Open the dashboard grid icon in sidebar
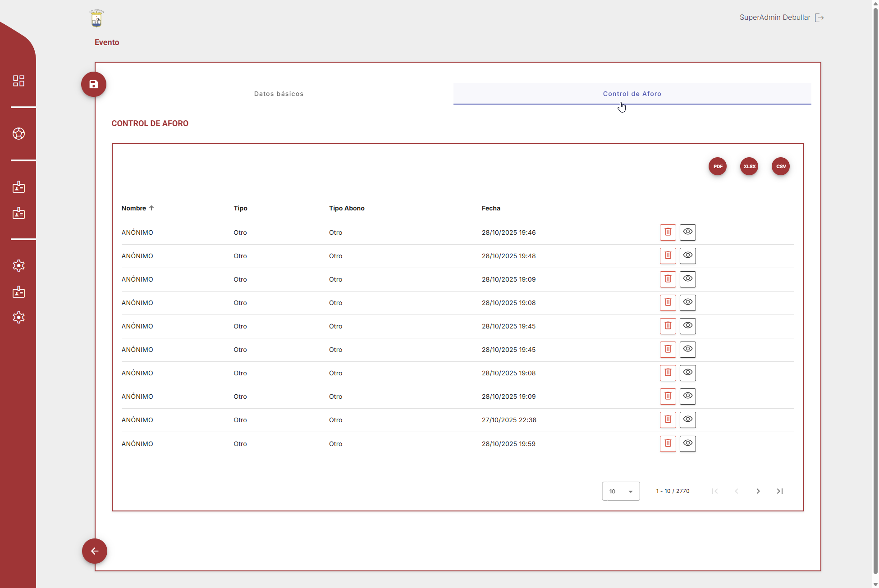879x588 pixels. 18,81
